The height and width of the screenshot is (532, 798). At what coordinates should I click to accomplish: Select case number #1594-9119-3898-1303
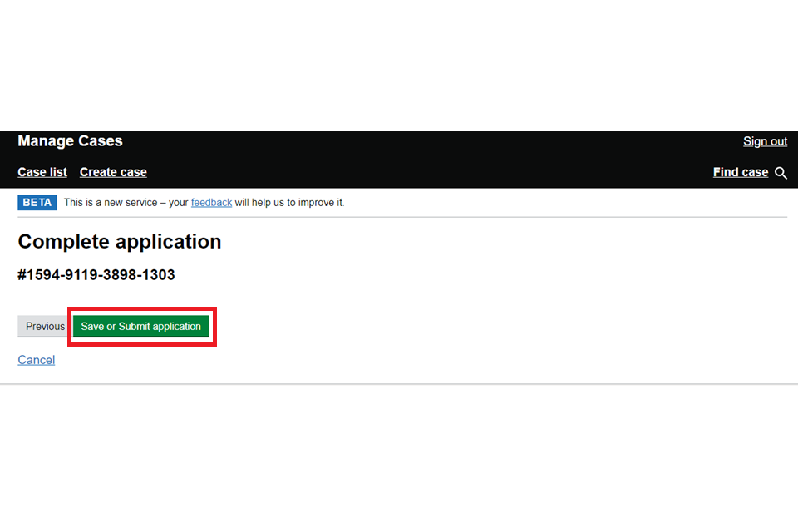96,275
